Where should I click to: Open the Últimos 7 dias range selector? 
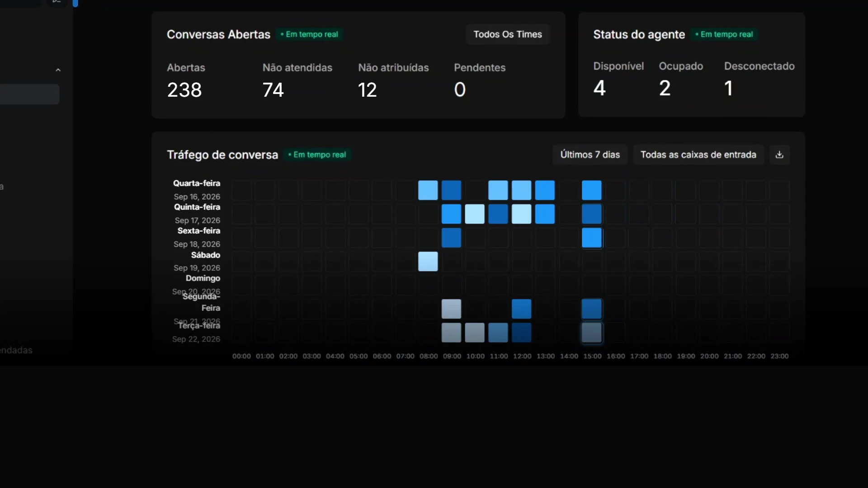tap(590, 155)
